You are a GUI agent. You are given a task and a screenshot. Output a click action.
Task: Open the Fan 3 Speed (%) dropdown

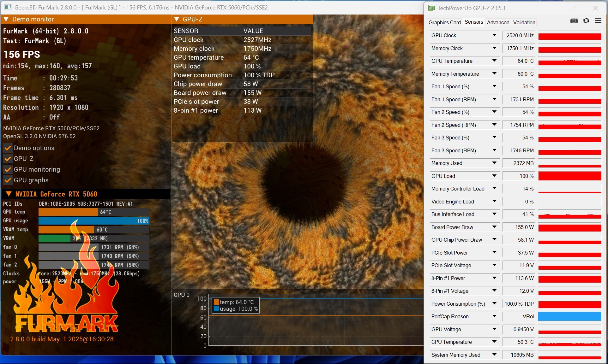coord(494,138)
